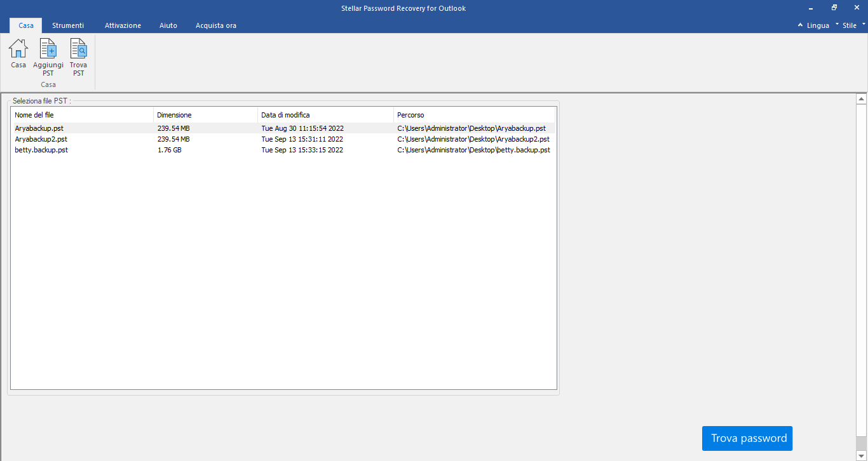868x461 pixels.
Task: Open the Casa ribbon tab
Action: (26, 25)
